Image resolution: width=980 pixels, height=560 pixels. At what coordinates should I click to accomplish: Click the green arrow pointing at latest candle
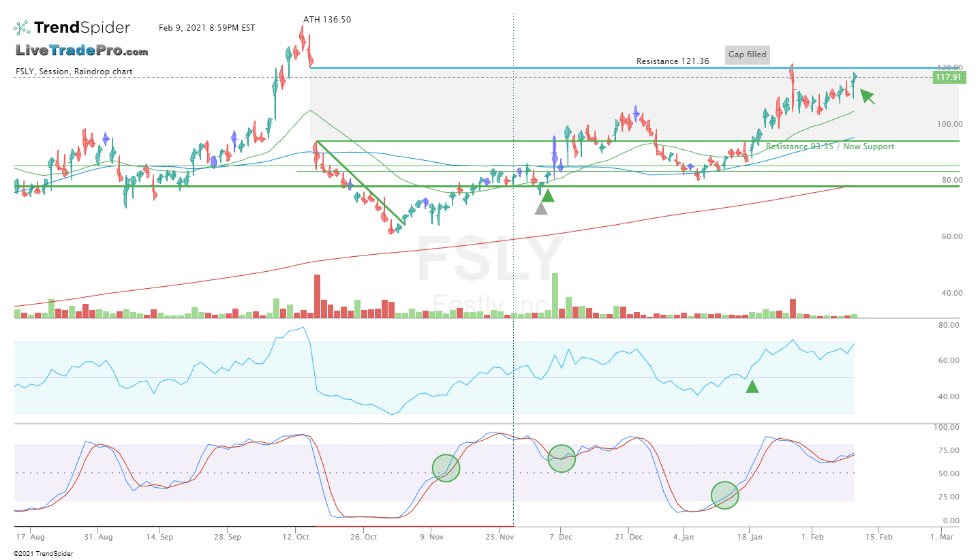867,97
